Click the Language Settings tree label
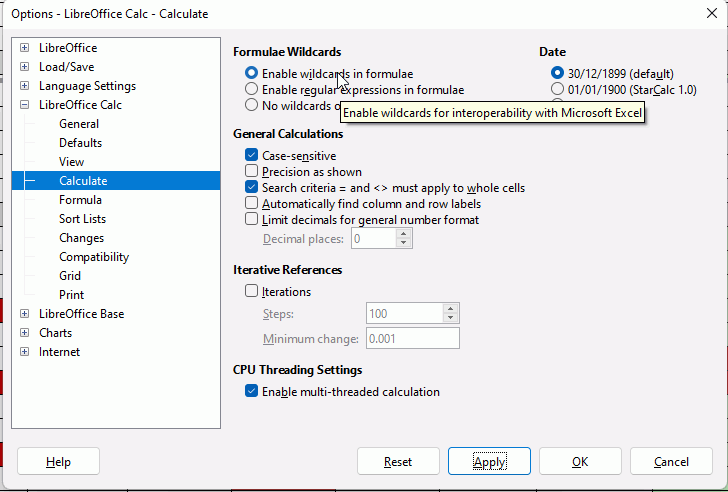Screen dimensions: 728x492 click(x=87, y=86)
